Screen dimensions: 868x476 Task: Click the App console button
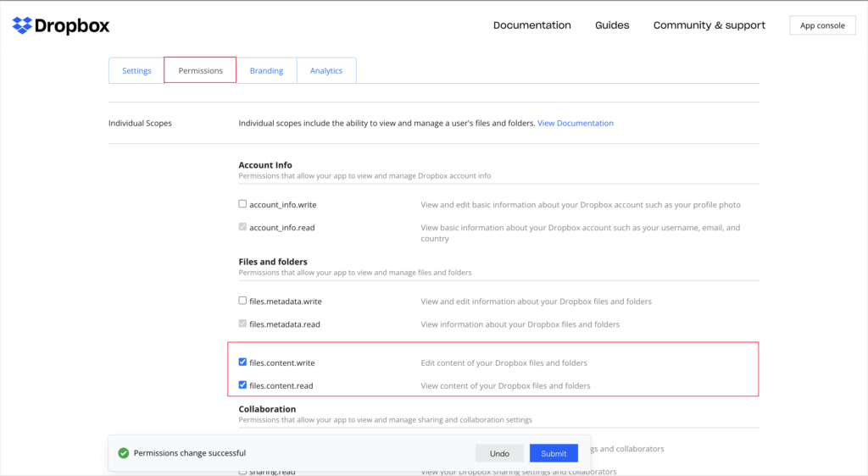[822, 25]
